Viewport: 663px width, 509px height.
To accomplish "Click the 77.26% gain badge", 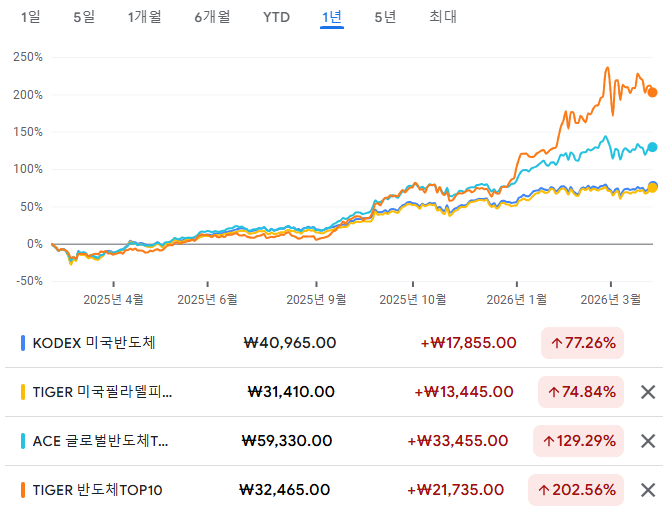I will pyautogui.click(x=582, y=343).
